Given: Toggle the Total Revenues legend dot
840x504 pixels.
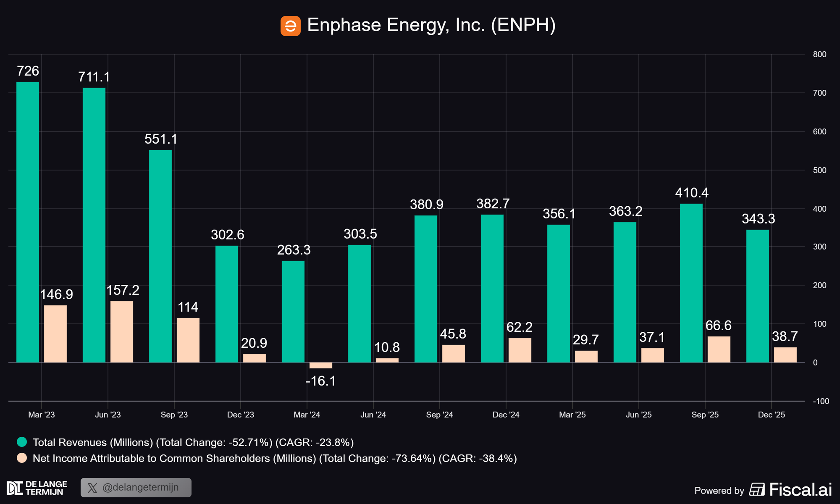Looking at the screenshot, I should point(22,442).
